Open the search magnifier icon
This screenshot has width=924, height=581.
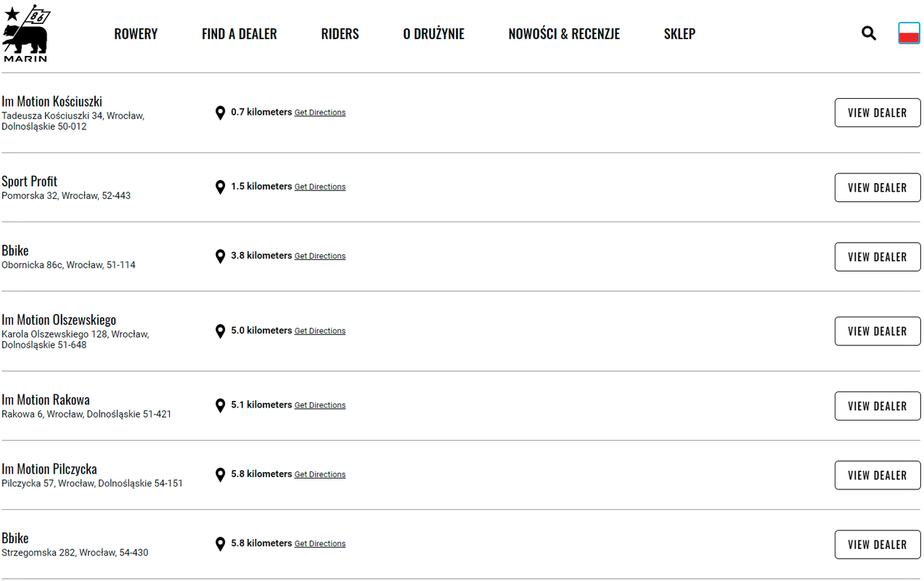pos(869,33)
